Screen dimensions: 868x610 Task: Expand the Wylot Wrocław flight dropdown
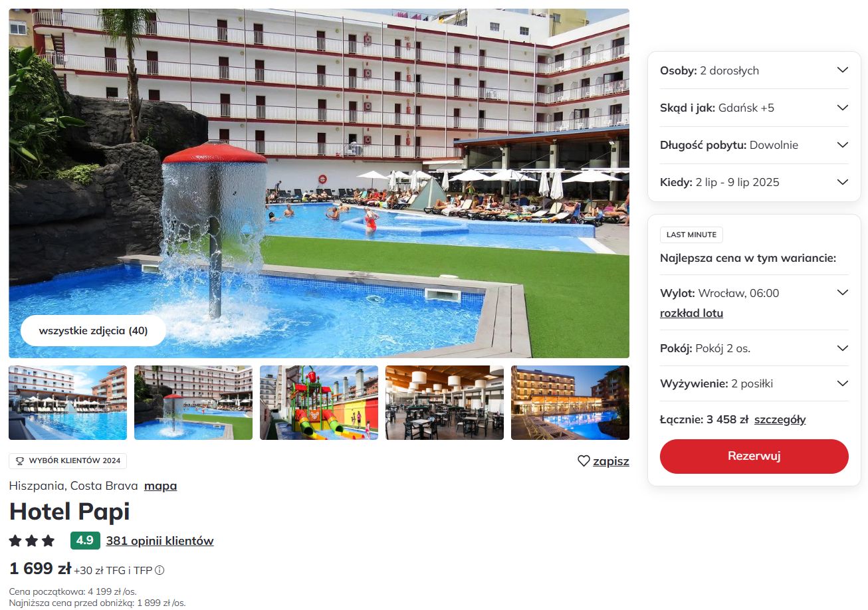842,293
